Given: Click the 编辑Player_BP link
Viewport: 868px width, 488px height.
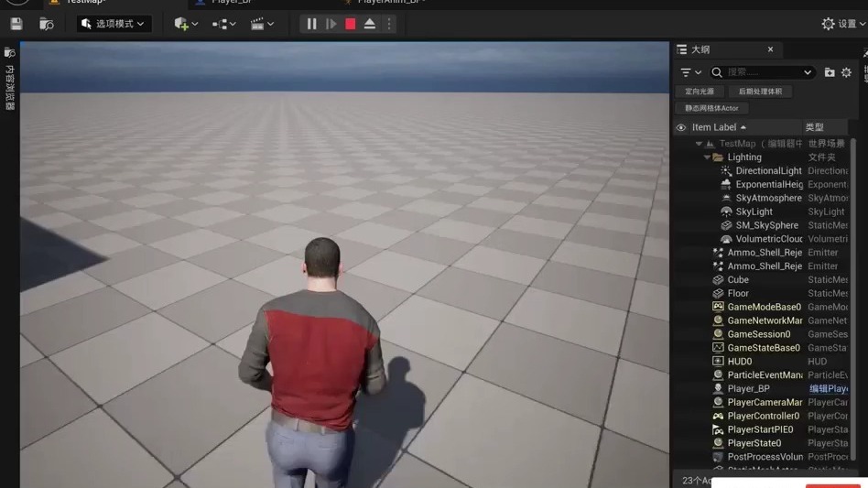Looking at the screenshot, I should coord(828,388).
